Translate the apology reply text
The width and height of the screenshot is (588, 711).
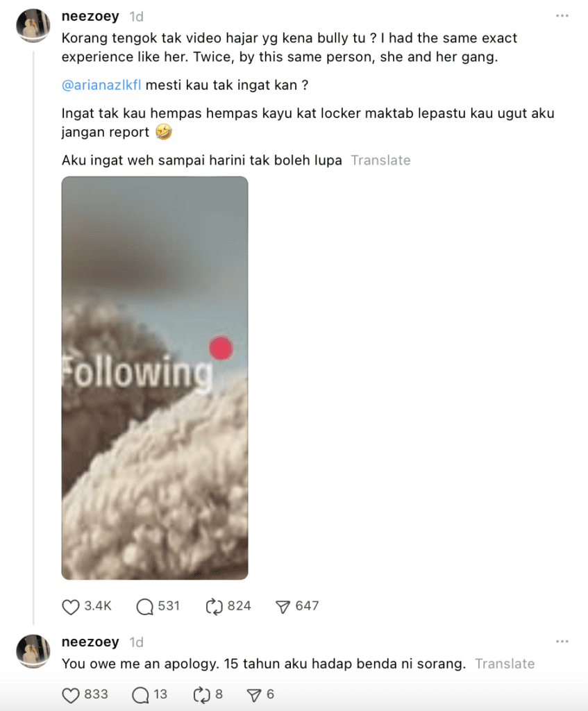point(505,664)
